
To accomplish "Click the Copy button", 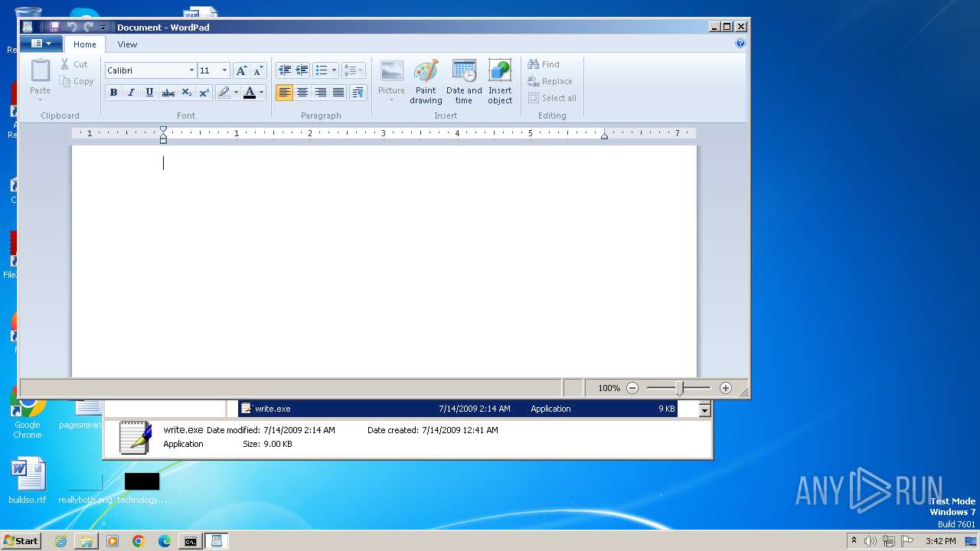I will coord(77,81).
